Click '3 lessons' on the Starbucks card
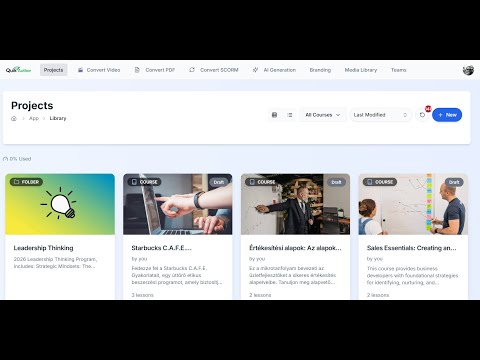 click(x=143, y=295)
